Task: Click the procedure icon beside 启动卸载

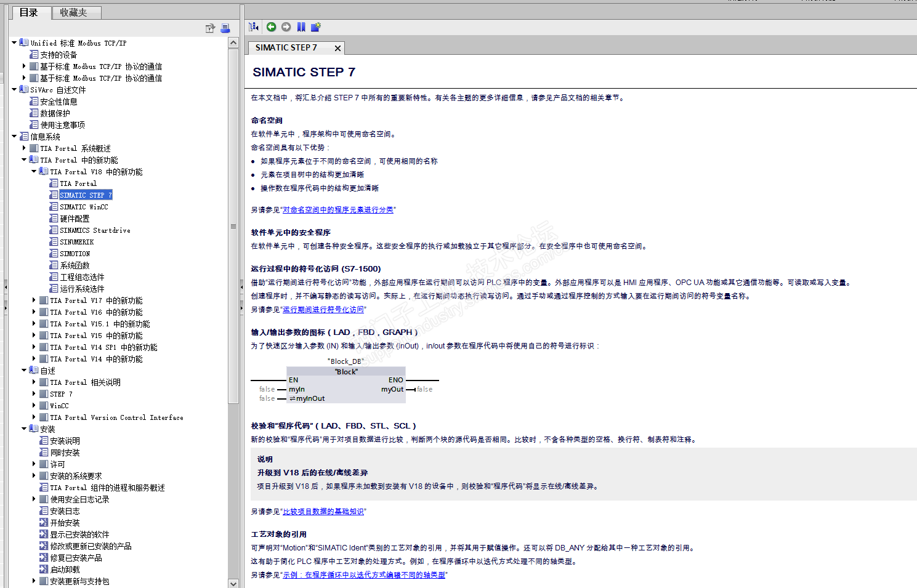Action: [x=44, y=570]
